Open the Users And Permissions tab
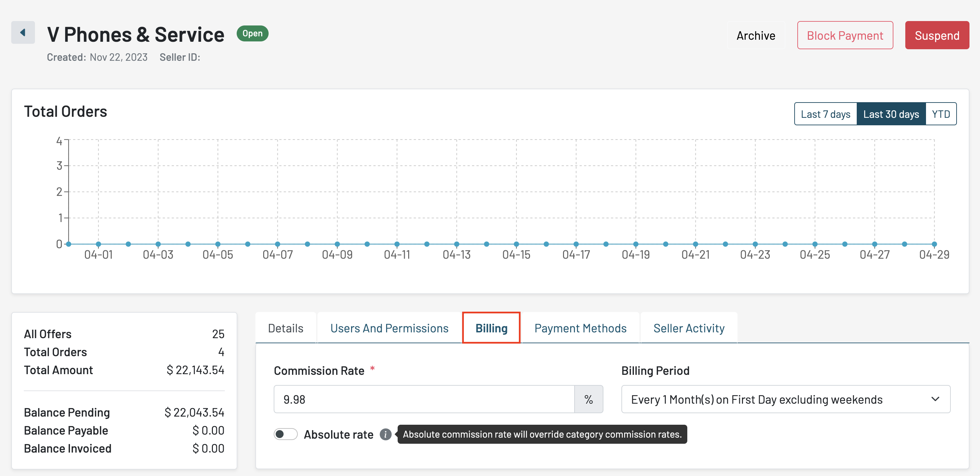This screenshot has width=980, height=476. click(389, 328)
